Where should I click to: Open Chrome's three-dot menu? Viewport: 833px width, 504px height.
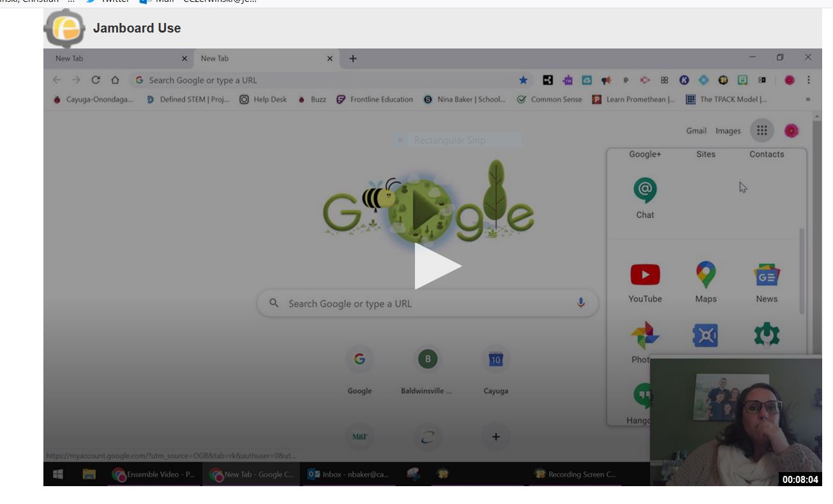[809, 80]
